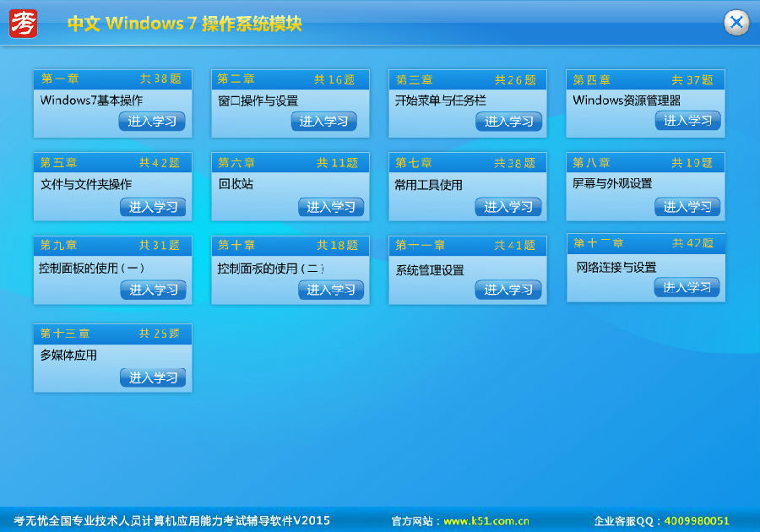Image resolution: width=760 pixels, height=532 pixels.
Task: Click the 共19题 count in chapter eight
Action: [692, 163]
